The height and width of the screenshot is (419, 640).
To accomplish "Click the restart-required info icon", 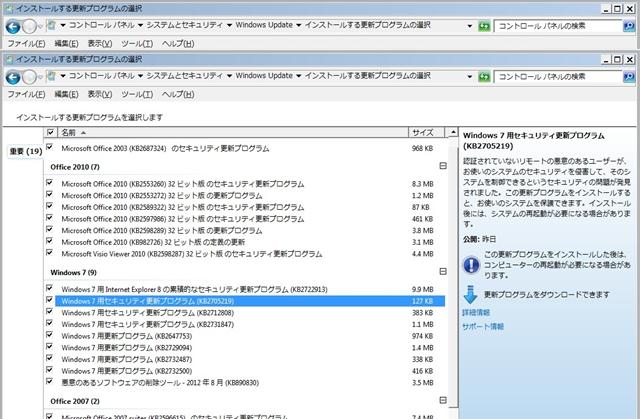I will [x=471, y=265].
